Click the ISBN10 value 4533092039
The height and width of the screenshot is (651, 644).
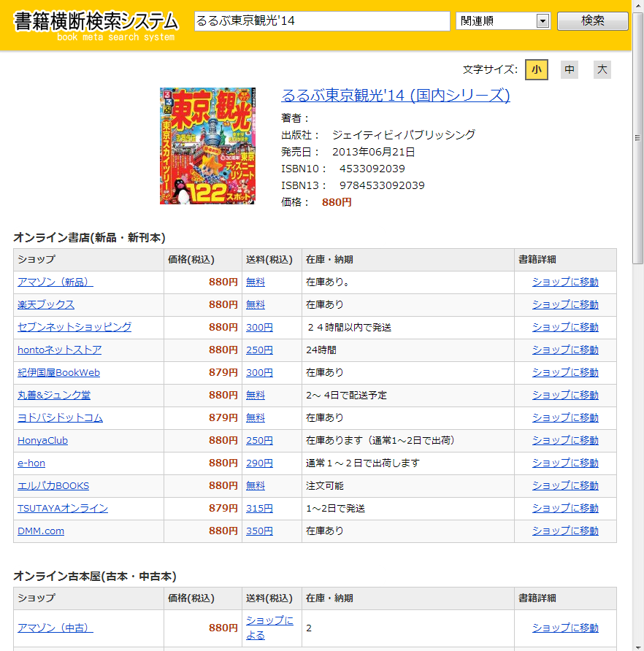pyautogui.click(x=372, y=169)
